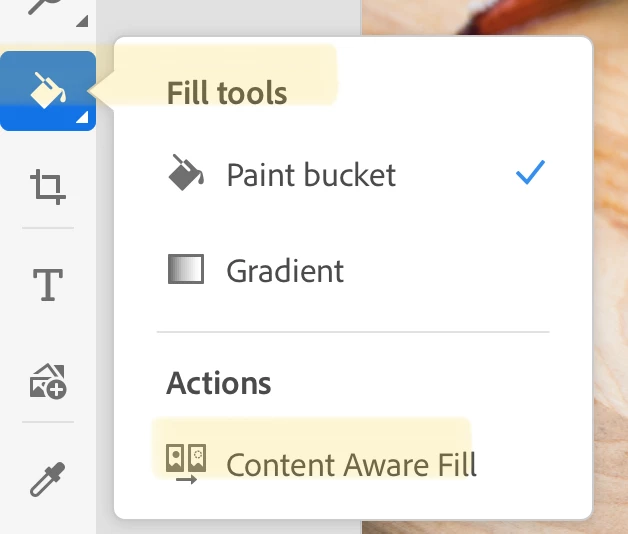Click the Content Aware Fill icon
This screenshot has height=534, width=628.
tap(186, 463)
